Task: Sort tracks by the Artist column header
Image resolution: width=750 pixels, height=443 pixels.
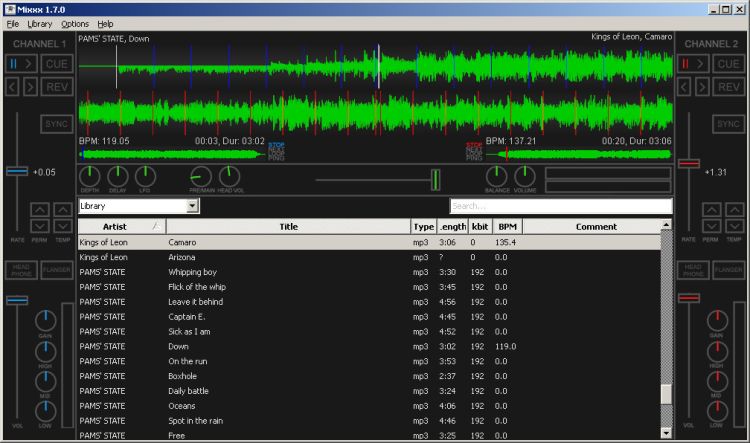Action: [x=114, y=227]
